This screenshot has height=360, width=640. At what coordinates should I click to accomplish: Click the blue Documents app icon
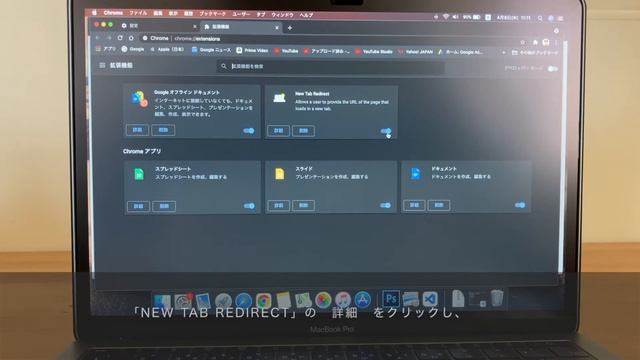[416, 173]
